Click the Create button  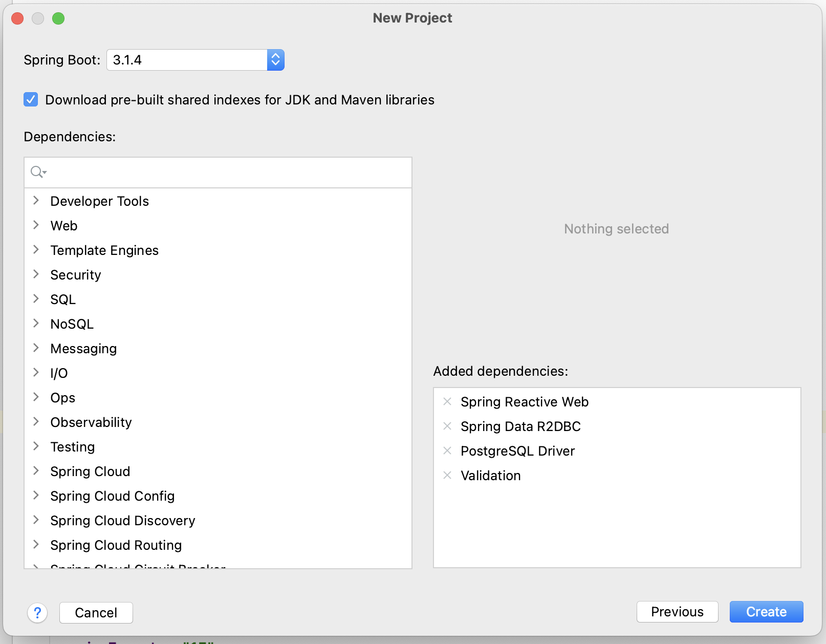click(x=766, y=612)
